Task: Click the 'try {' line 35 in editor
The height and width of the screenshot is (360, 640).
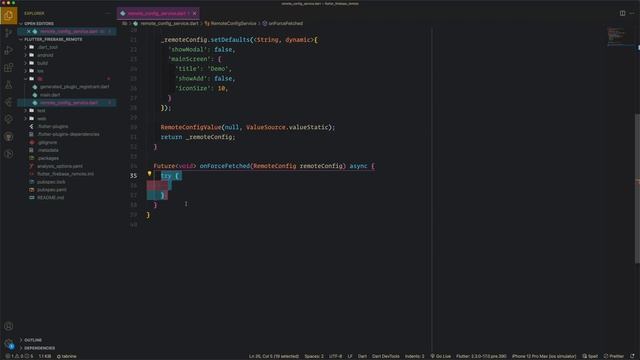Action: [170, 176]
